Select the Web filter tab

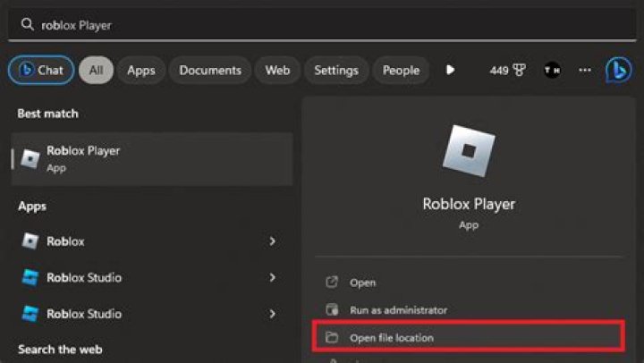click(276, 70)
